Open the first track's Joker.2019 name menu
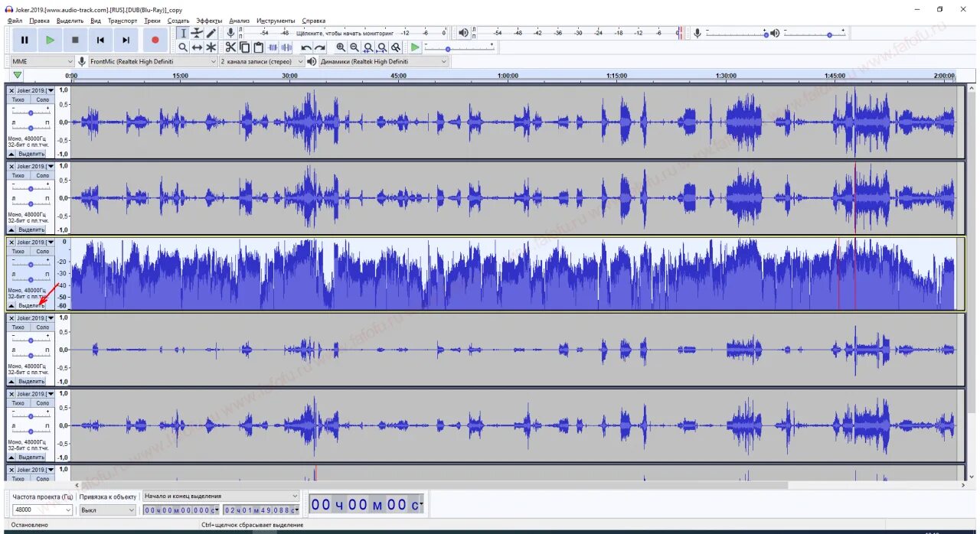Viewport: 980px width, 534px height. (35, 90)
